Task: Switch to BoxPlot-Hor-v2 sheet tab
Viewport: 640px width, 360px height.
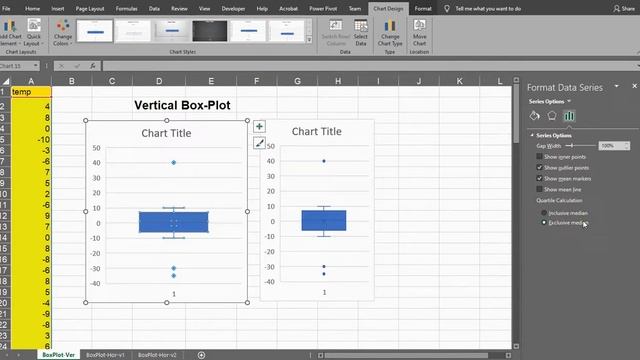Action: pos(157,355)
